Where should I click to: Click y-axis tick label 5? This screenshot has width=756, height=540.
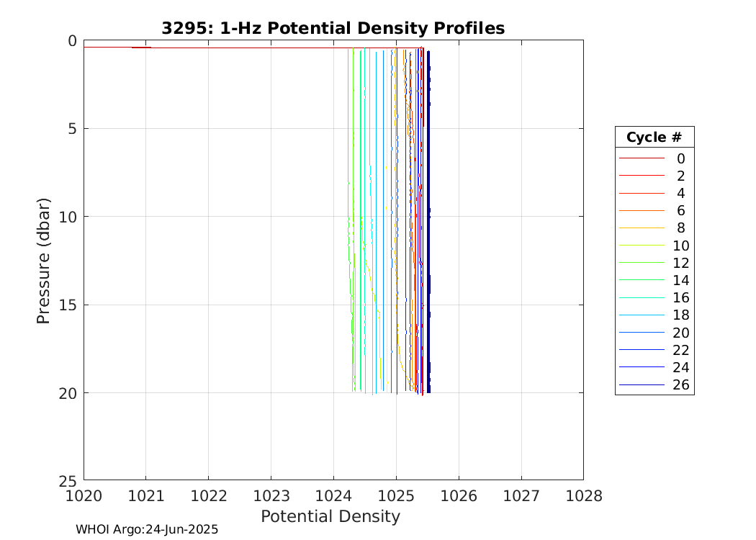[72, 129]
